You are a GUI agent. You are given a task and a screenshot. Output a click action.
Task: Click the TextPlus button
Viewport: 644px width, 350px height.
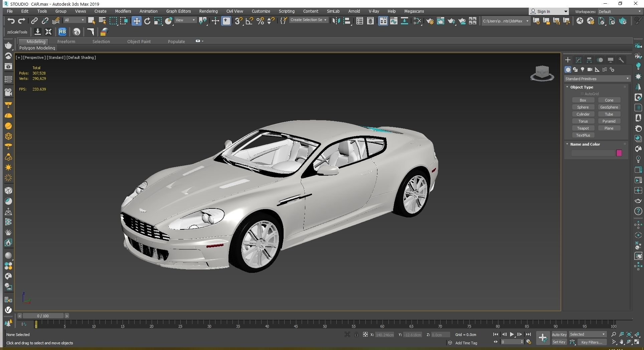pos(583,135)
